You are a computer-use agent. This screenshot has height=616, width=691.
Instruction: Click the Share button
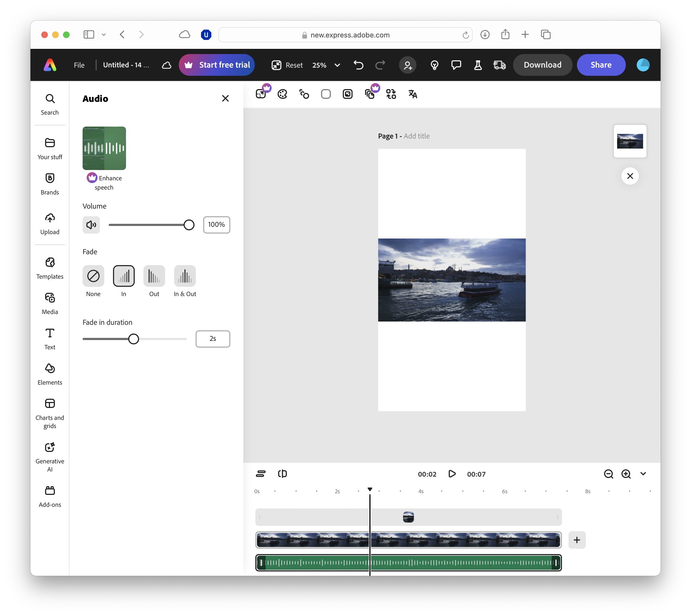point(601,65)
